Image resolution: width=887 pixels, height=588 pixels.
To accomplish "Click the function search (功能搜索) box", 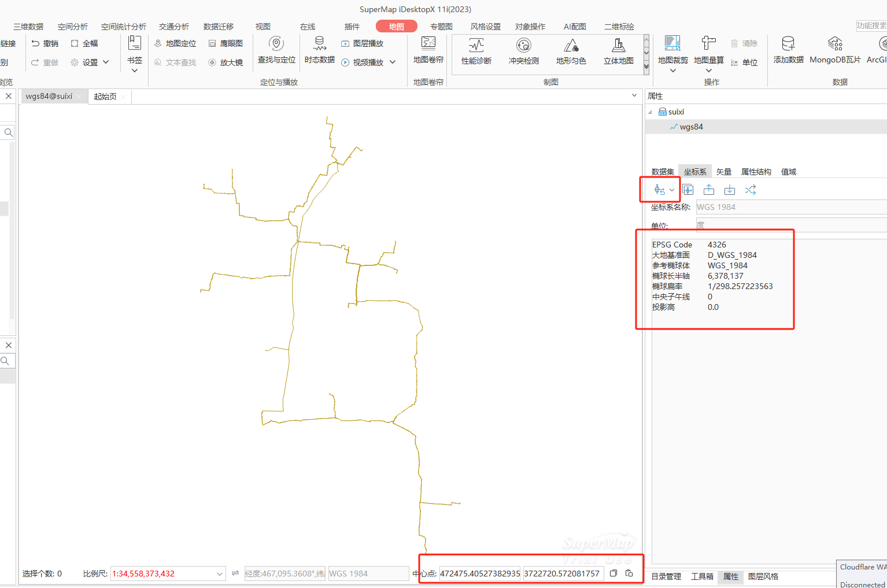I will [x=871, y=25].
